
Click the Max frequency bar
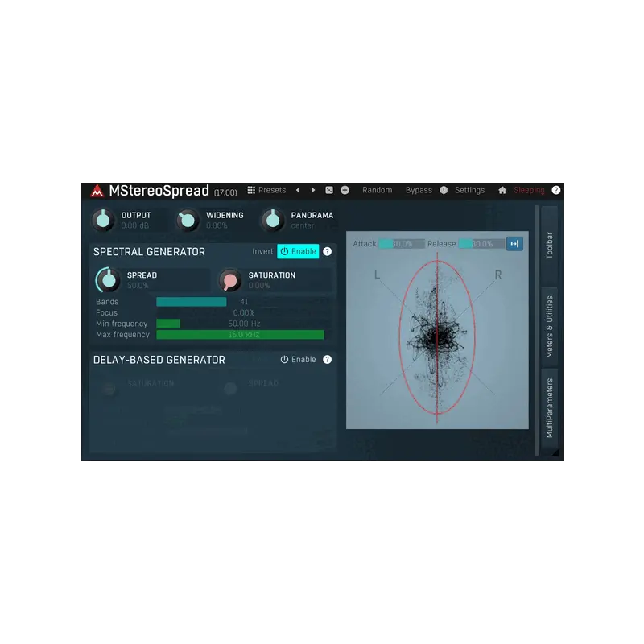point(242,335)
